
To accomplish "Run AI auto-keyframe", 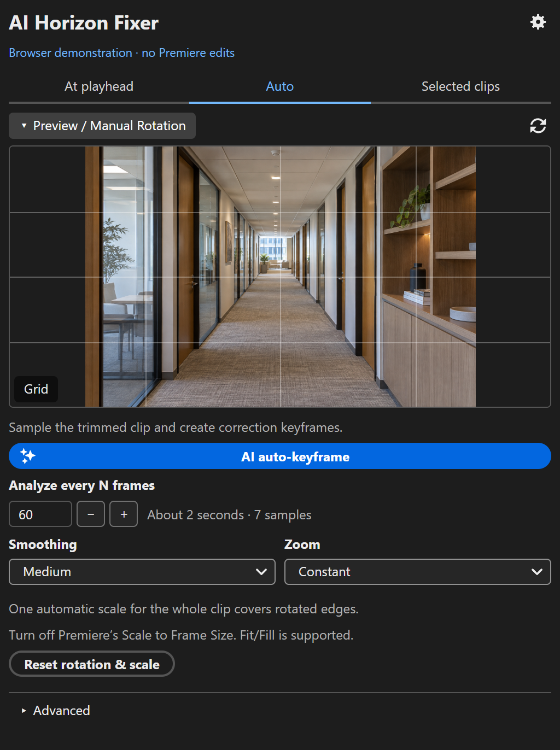I will click(x=280, y=456).
